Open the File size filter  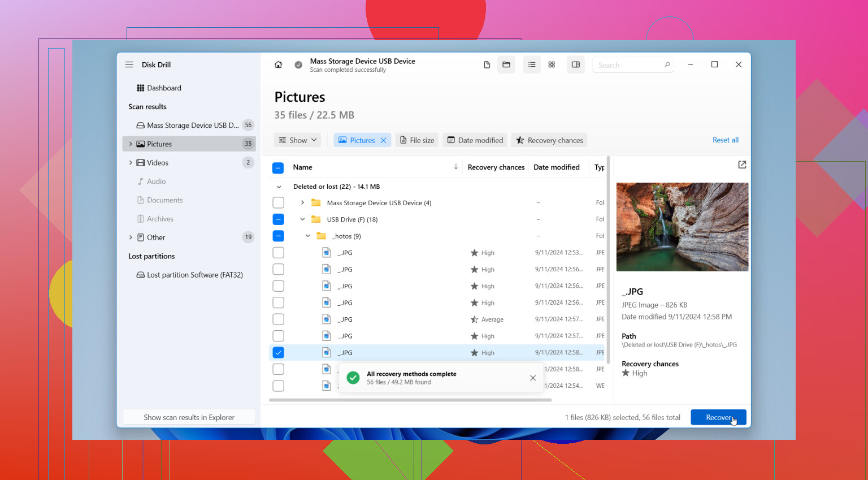417,140
